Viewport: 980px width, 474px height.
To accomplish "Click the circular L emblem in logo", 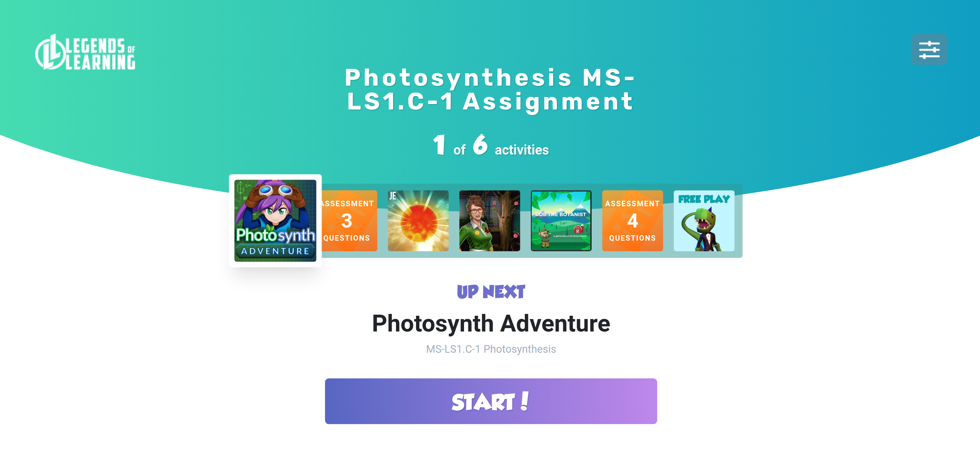I will (x=50, y=52).
